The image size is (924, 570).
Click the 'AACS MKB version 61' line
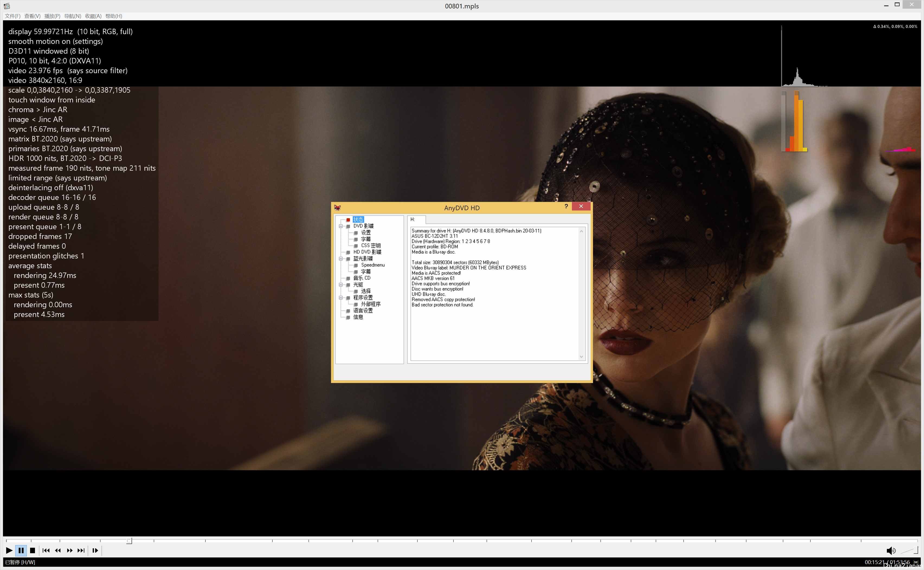click(433, 278)
